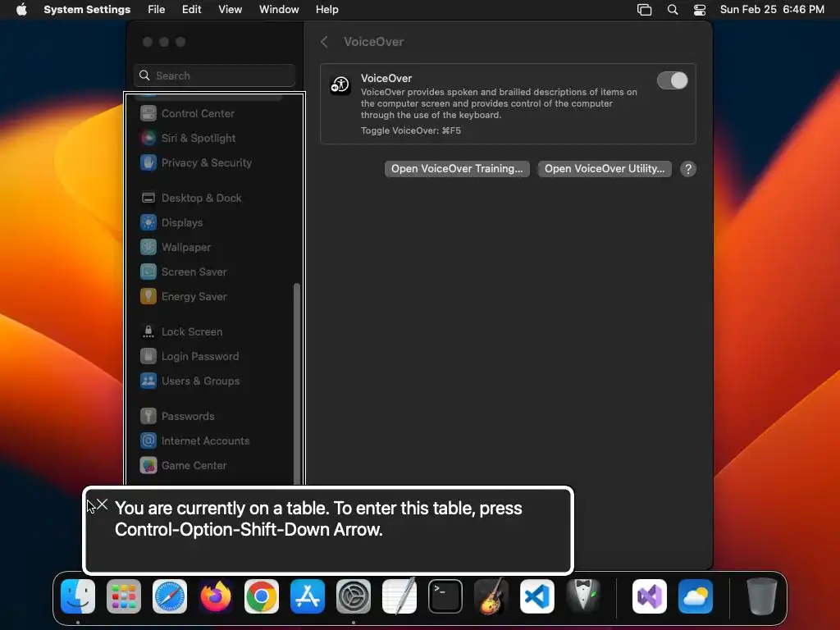Select Wallpaper icon in sidebar
Image resolution: width=840 pixels, height=630 pixels.
tap(148, 248)
